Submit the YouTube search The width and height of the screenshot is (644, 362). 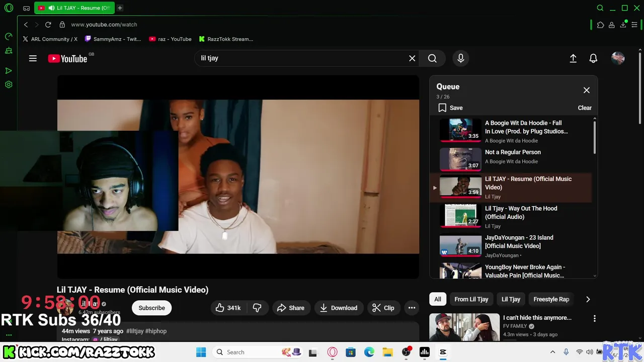[x=432, y=58]
